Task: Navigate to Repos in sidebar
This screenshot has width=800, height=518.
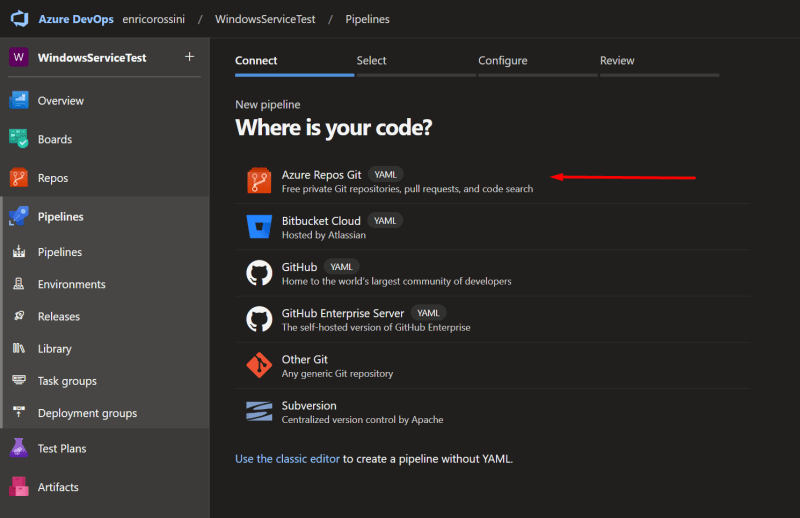Action: pyautogui.click(x=53, y=178)
